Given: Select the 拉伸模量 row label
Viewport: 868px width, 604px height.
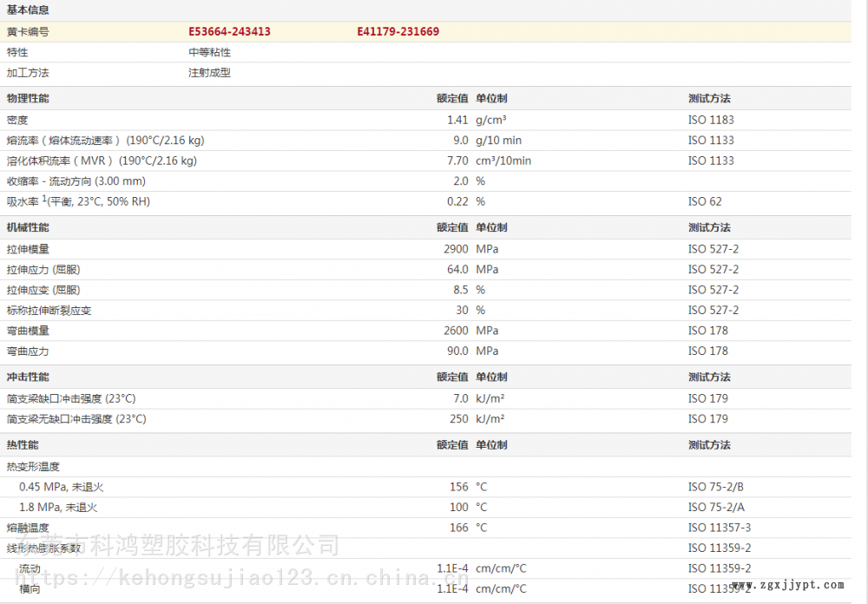Looking at the screenshot, I should (28, 249).
